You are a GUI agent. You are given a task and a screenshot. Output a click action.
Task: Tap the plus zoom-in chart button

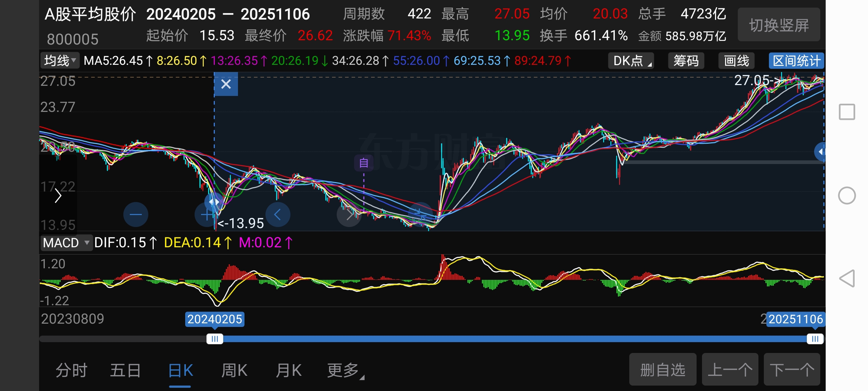(207, 215)
